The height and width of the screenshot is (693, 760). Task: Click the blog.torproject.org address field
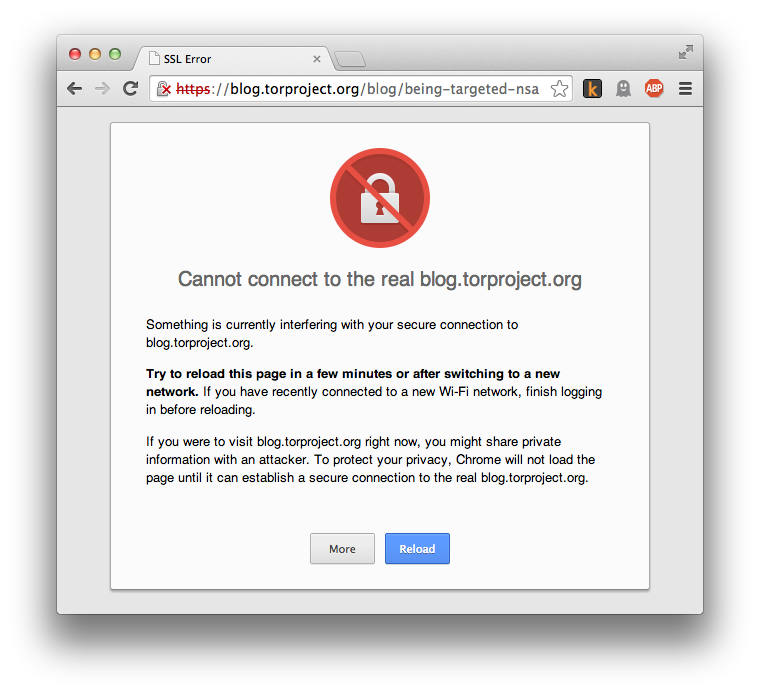coord(361,89)
